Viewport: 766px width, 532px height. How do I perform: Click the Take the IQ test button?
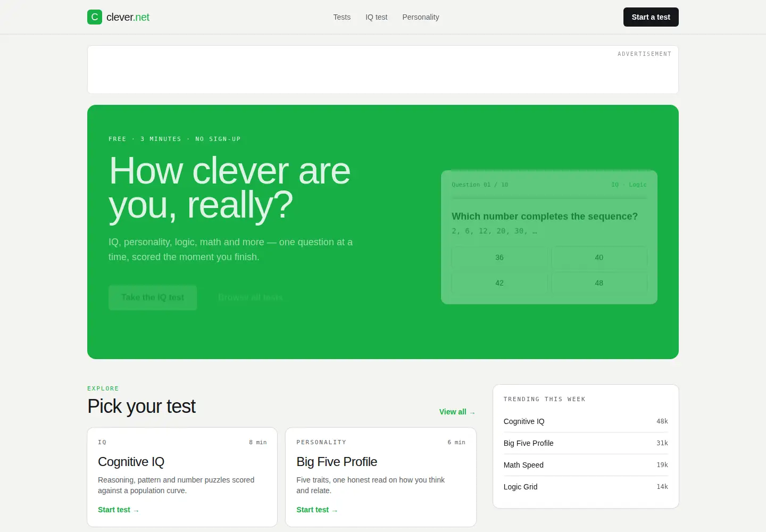point(153,297)
